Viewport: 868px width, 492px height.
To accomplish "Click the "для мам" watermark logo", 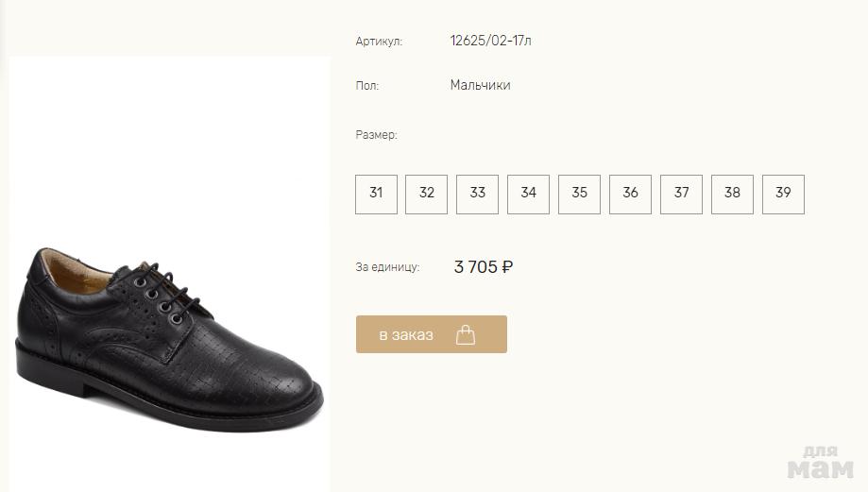I will click(x=819, y=463).
